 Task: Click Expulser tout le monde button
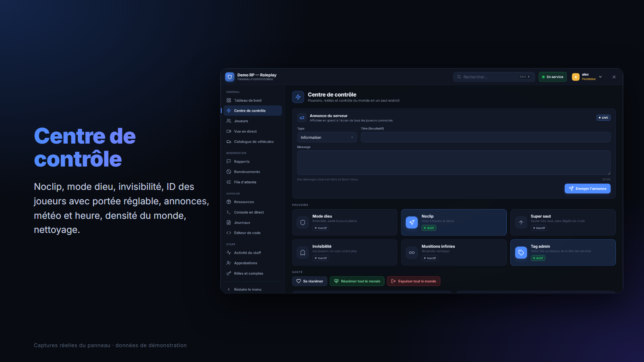pos(414,281)
